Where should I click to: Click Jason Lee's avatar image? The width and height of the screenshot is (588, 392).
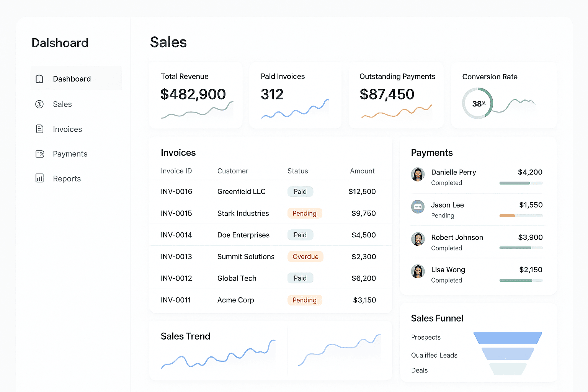[x=418, y=207]
